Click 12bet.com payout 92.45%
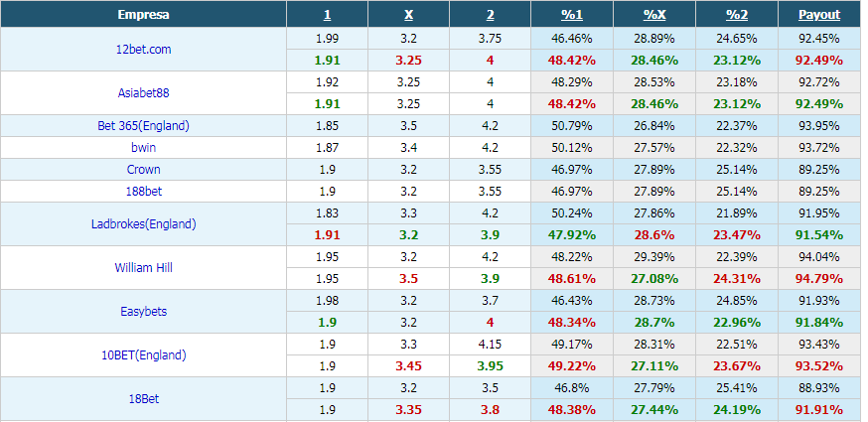The width and height of the screenshot is (868, 422). [x=819, y=39]
